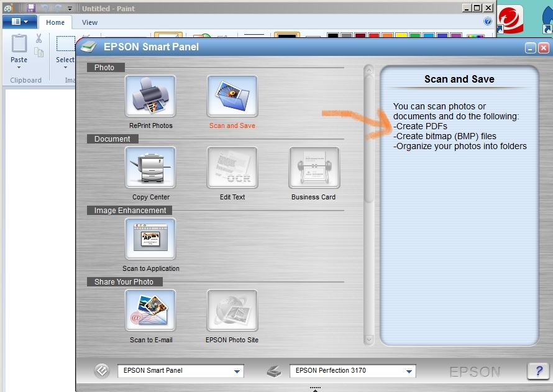Click the "Document" section header
This screenshot has width=553, height=392.
pyautogui.click(x=112, y=139)
